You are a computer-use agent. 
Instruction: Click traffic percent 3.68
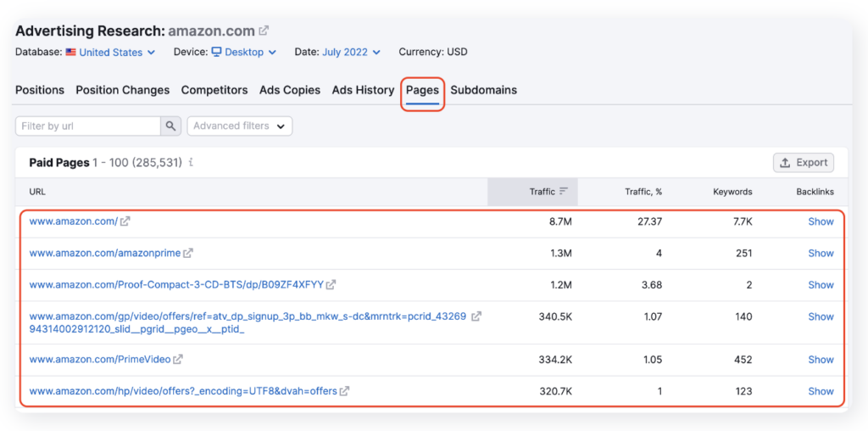point(652,285)
